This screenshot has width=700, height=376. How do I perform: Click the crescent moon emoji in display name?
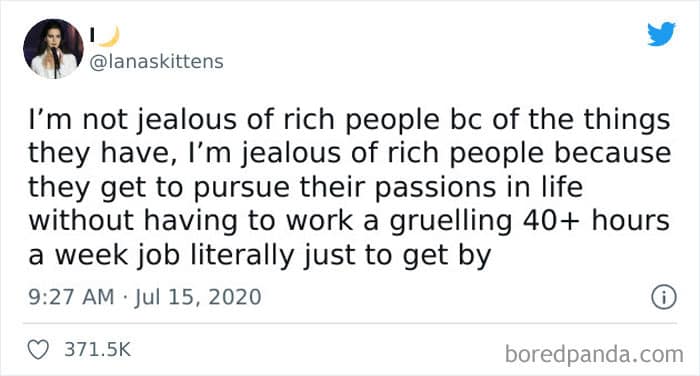pos(109,37)
